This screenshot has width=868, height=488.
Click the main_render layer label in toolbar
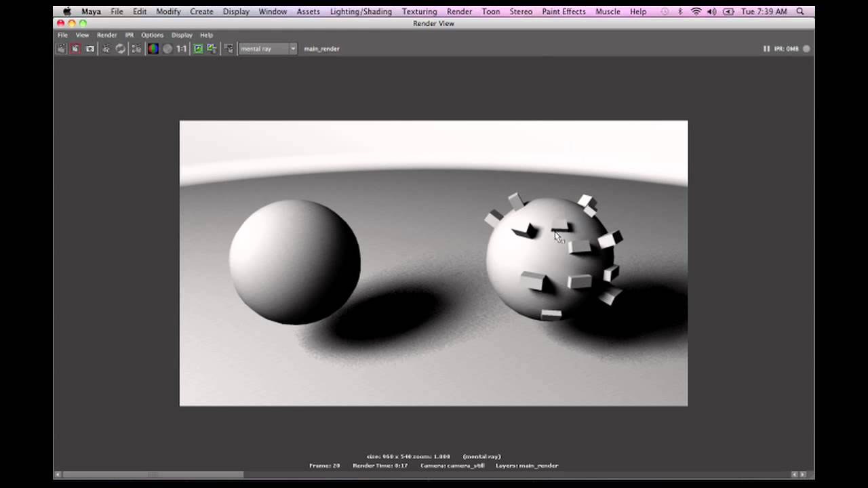321,49
